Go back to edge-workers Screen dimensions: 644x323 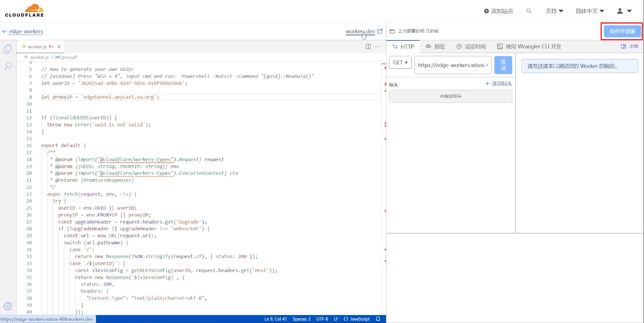click(23, 31)
